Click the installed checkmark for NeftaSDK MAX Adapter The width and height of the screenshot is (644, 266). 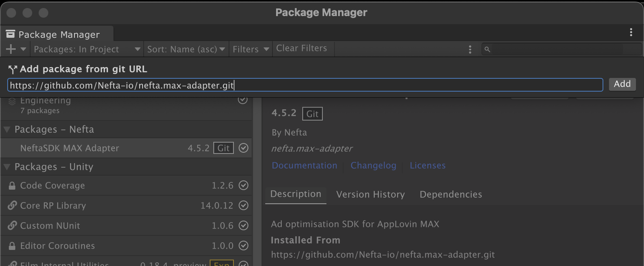pos(243,148)
